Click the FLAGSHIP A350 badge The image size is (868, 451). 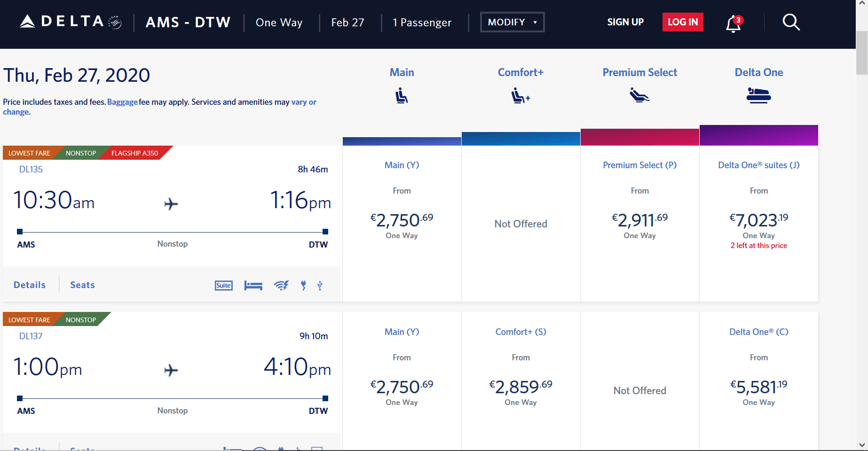[x=135, y=153]
